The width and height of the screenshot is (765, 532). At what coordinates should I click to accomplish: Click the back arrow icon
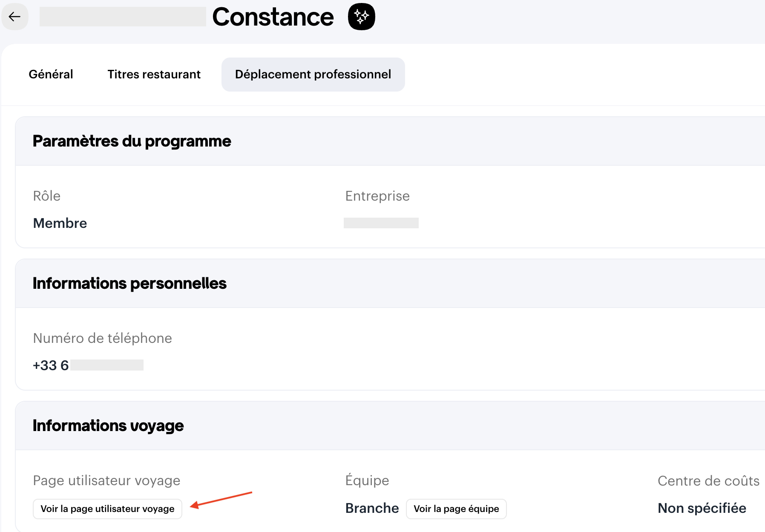pos(15,17)
